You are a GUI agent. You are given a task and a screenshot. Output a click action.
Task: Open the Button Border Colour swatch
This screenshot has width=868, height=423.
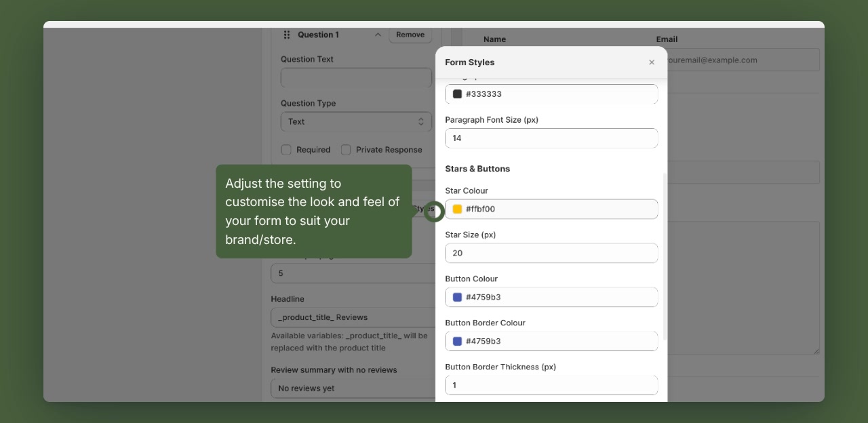click(458, 341)
